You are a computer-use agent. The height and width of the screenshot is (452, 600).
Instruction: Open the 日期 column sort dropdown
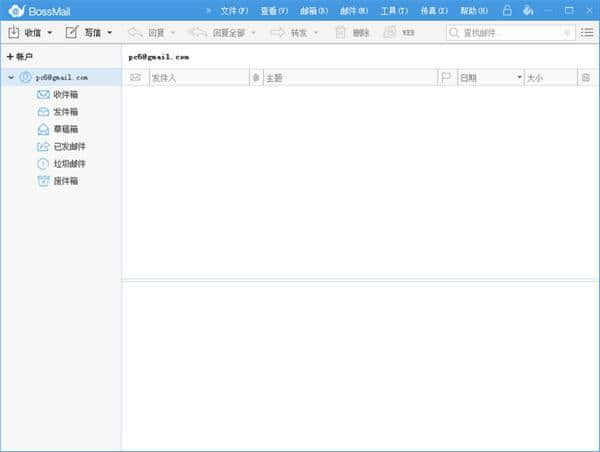(x=519, y=77)
